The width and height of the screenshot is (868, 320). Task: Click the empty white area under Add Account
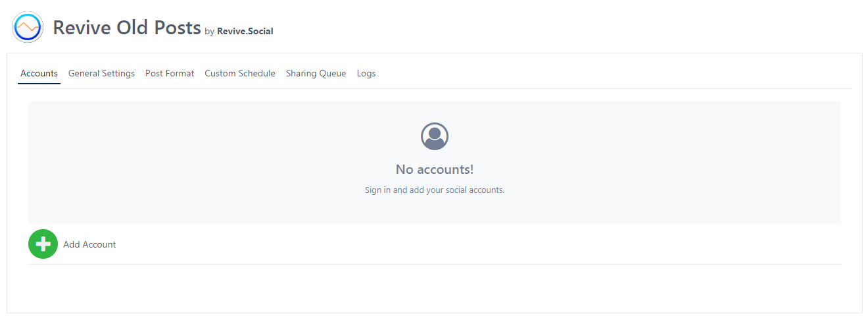434,288
